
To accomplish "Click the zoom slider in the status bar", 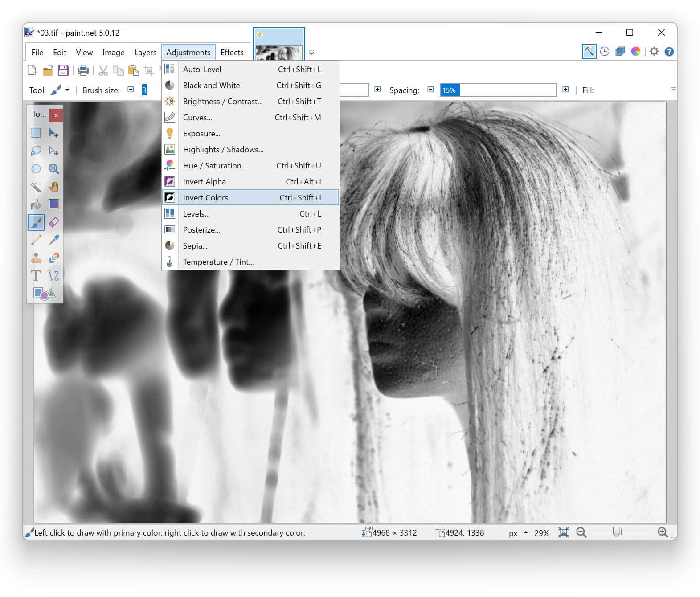I will (x=617, y=532).
